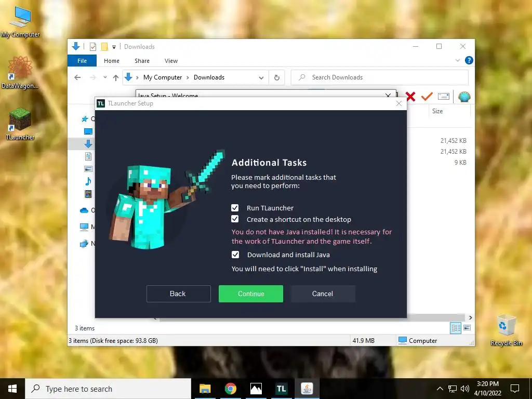This screenshot has height=399, width=532.
Task: Open the volume control
Action: coord(465,389)
